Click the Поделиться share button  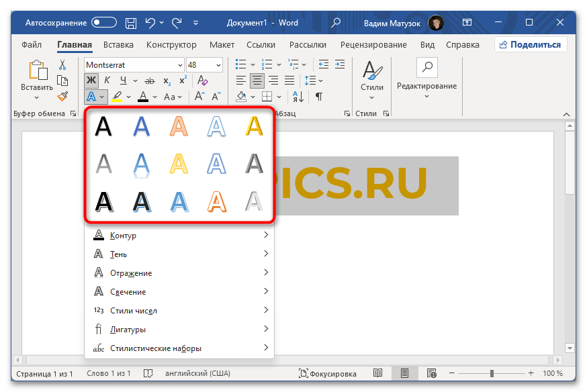pyautogui.click(x=531, y=45)
